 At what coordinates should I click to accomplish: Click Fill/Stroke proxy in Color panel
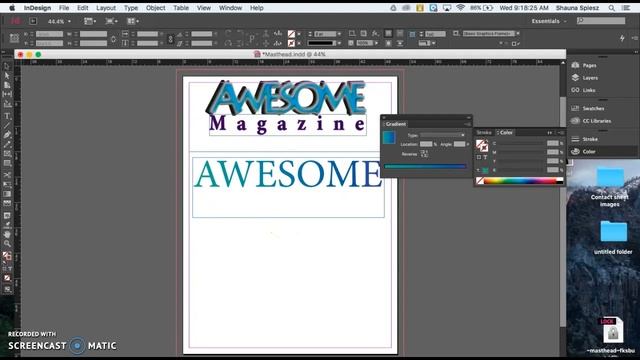pos(482,145)
